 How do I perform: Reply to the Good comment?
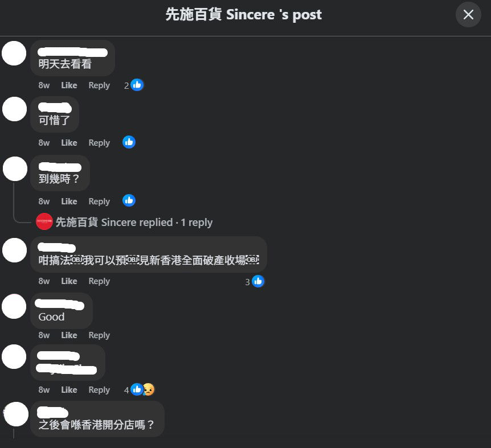tap(99, 335)
